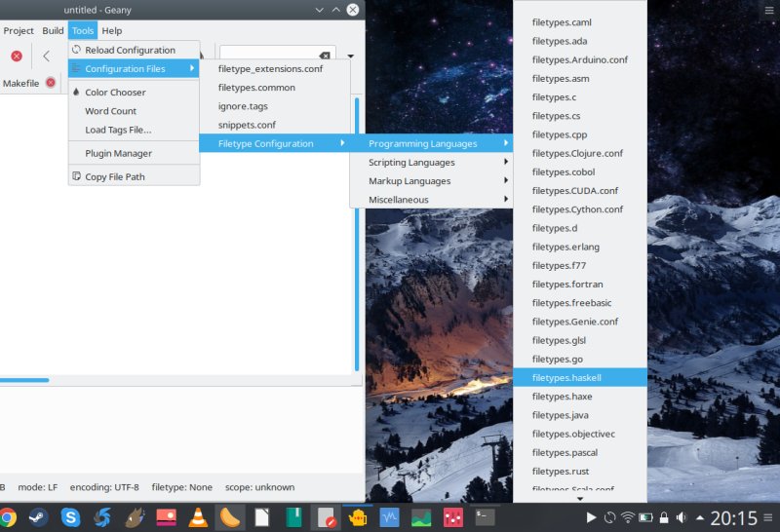The width and height of the screenshot is (780, 532).
Task: Close the Makefile tab with red X
Action: coord(51,83)
